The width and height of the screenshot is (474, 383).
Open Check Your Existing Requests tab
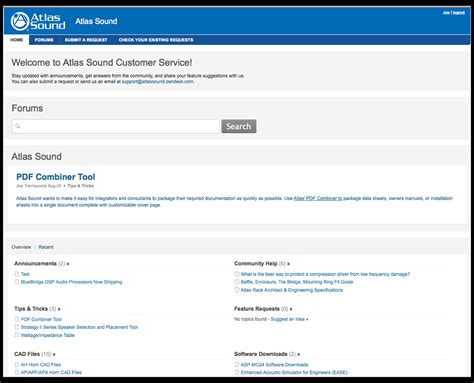156,40
